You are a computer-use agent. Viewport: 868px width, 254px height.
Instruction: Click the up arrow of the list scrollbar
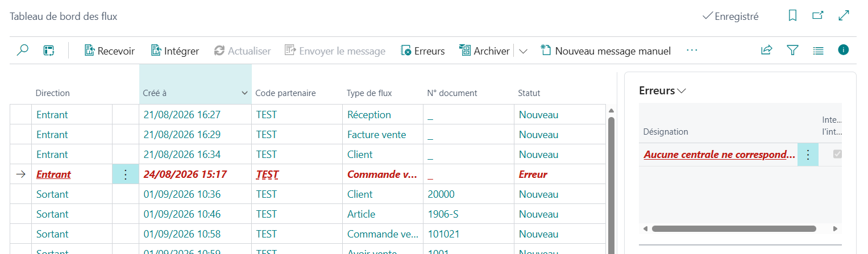[612, 110]
